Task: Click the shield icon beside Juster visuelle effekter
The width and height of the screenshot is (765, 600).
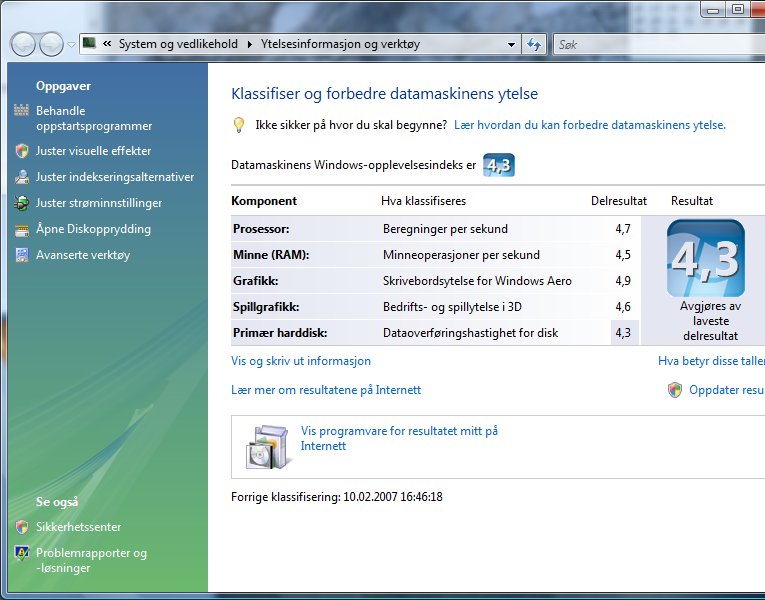Action: click(x=21, y=151)
